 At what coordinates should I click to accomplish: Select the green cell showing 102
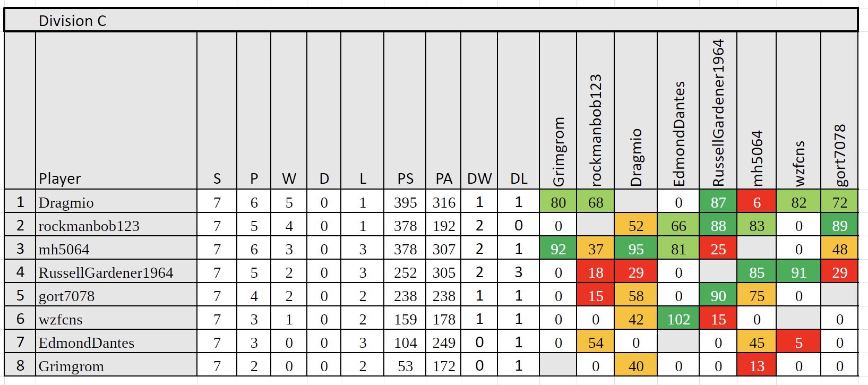[678, 319]
